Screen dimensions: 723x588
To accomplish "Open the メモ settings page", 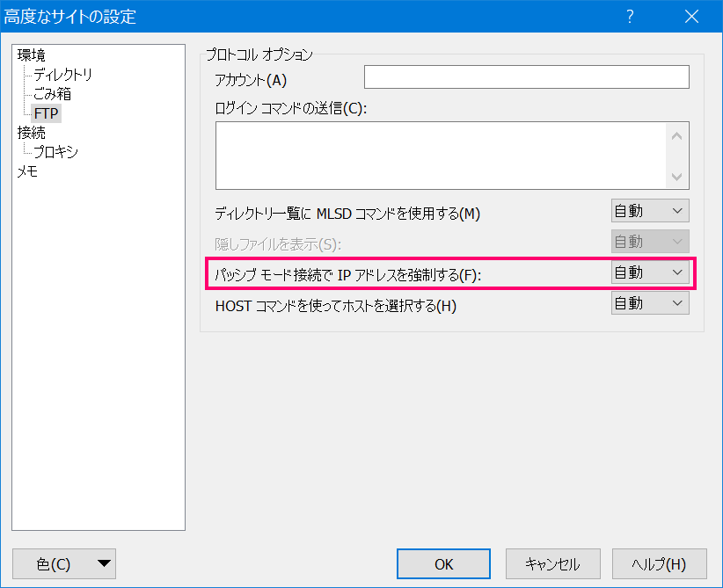I will point(27,171).
